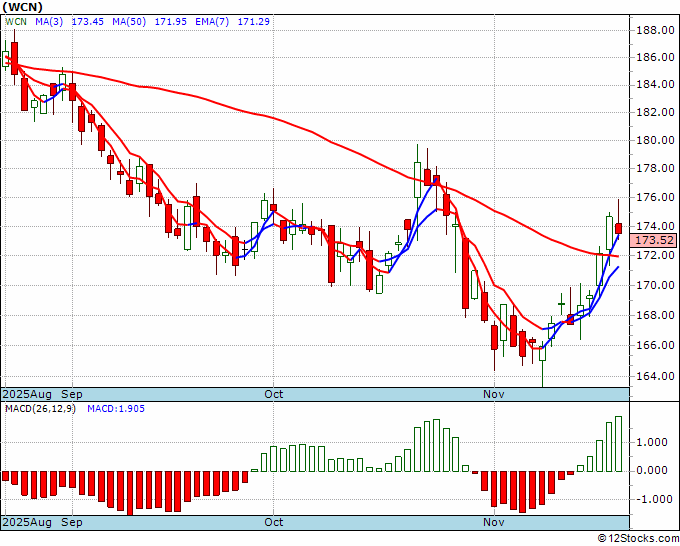Click the 178.00 price axis label
This screenshot has width=680, height=546.
point(655,168)
